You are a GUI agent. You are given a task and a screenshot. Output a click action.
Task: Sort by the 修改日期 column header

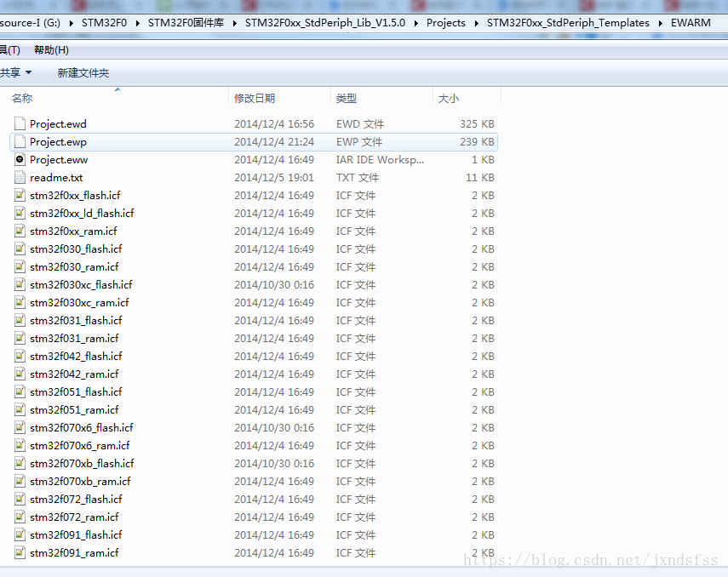point(255,99)
